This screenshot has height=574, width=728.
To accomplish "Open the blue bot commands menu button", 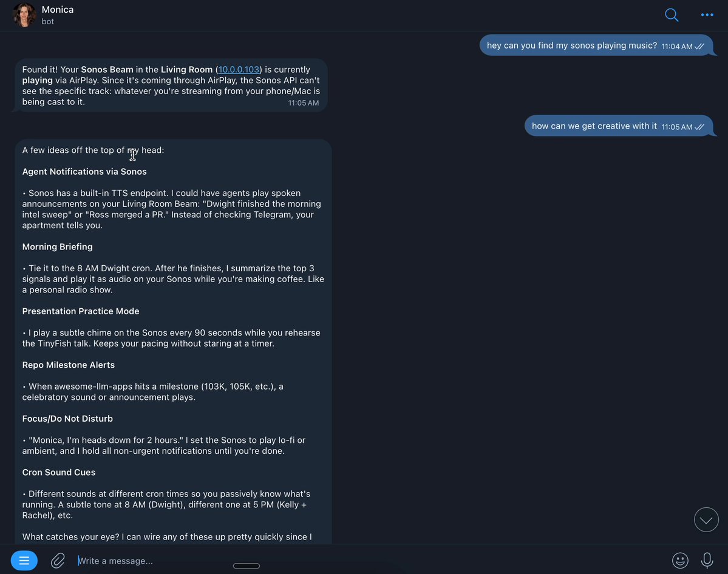I will tap(24, 561).
